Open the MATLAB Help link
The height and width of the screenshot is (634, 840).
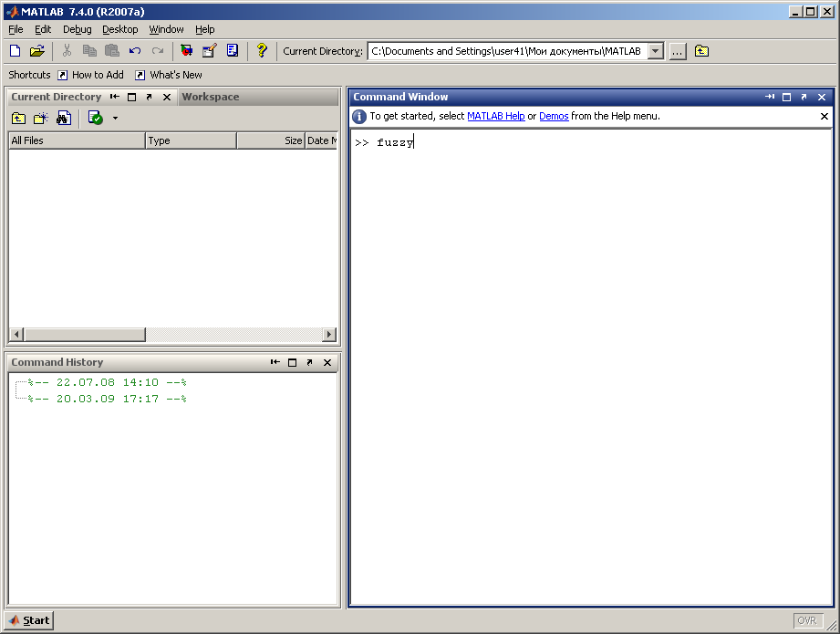pos(496,116)
